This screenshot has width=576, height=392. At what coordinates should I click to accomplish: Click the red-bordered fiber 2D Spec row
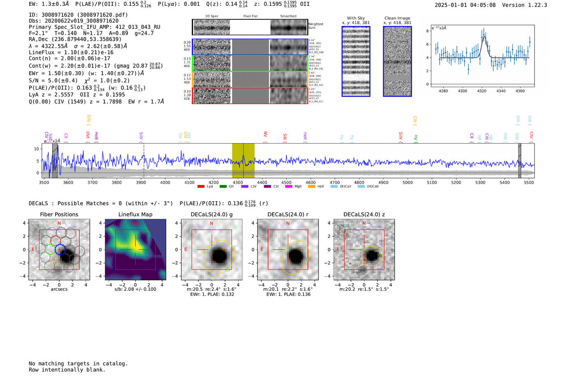pos(250,95)
